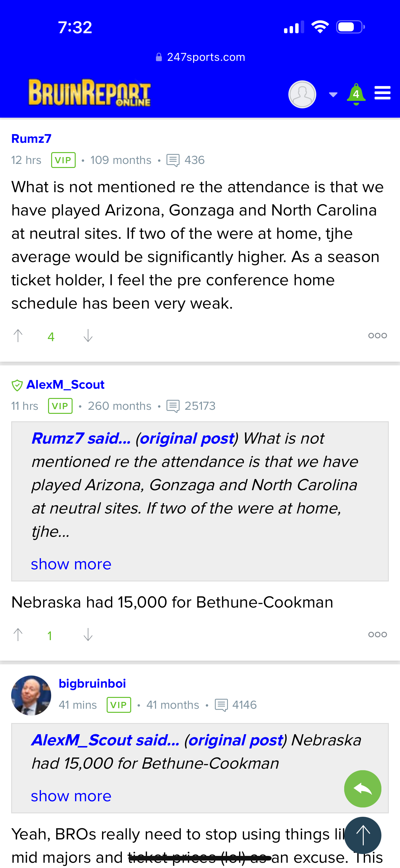Upvote Rumz7's post
This screenshot has height=868, width=400.
point(18,336)
